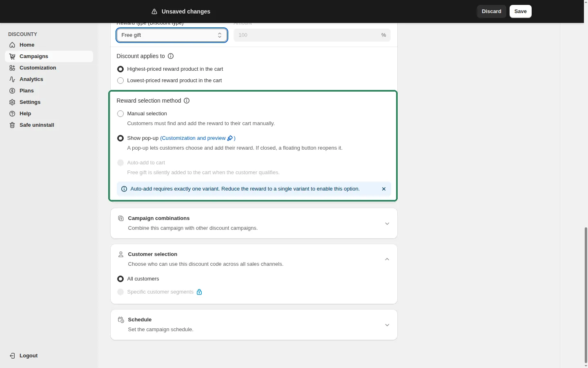Select All customers radio button
The image size is (588, 368).
(120, 279)
